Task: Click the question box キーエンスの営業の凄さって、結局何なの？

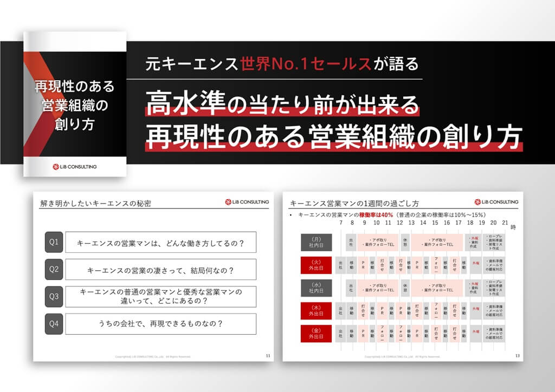Action: [160, 270]
